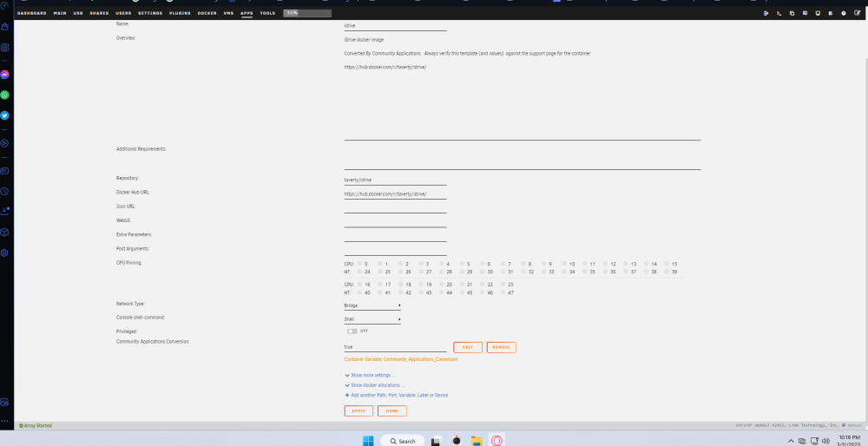Click the network icon in the system tray

coord(814,441)
